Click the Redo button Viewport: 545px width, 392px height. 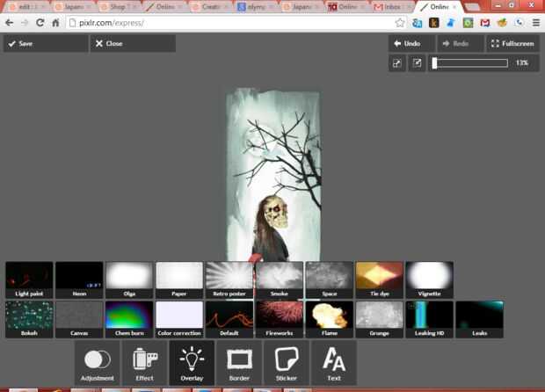[461, 43]
